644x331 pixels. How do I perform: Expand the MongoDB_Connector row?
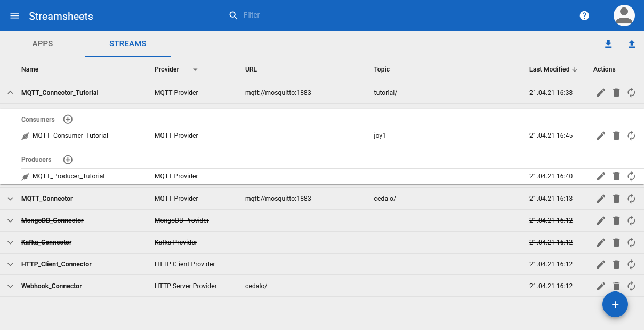tap(10, 220)
